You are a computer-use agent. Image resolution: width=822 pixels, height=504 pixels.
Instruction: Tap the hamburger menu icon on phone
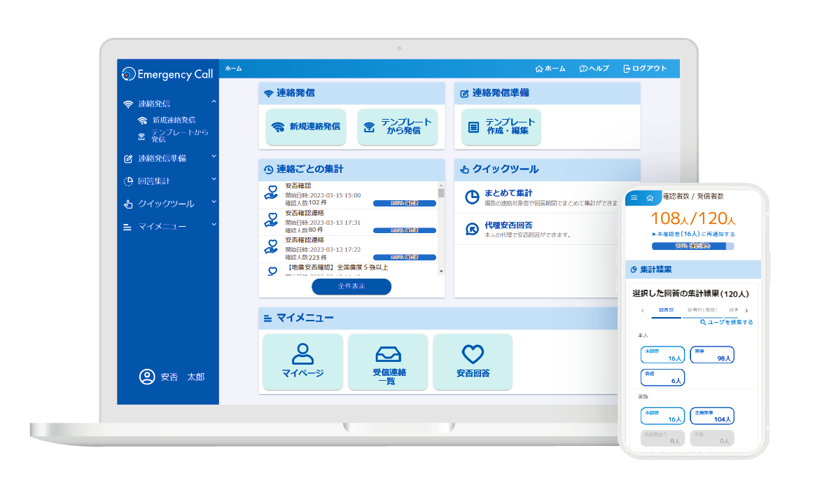coord(634,198)
